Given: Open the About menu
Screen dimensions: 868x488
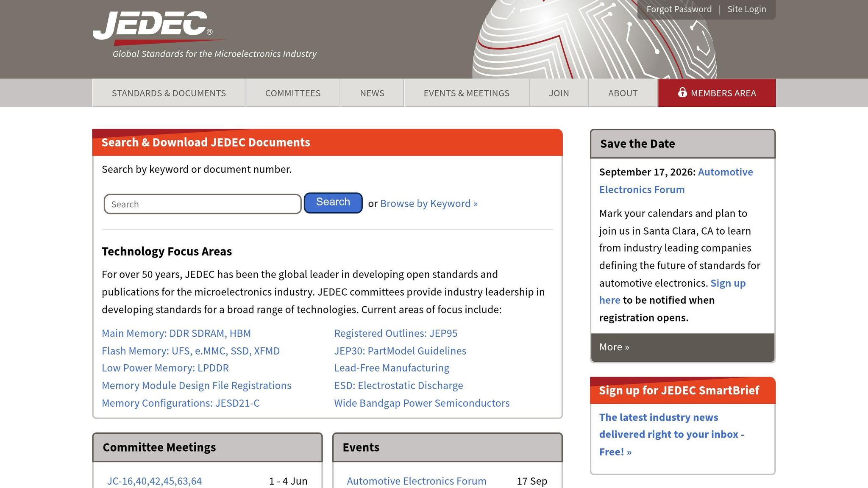Looking at the screenshot, I should (x=623, y=93).
